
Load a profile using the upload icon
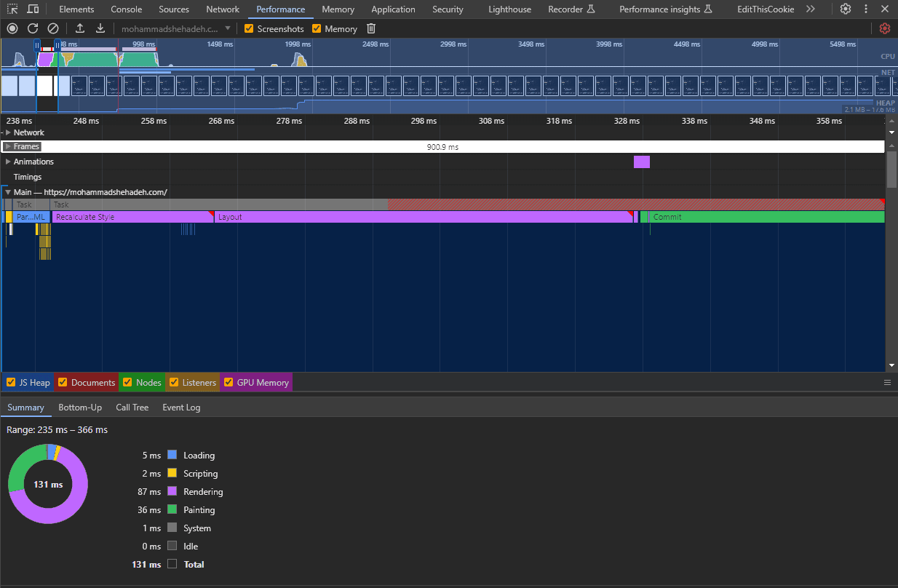80,28
